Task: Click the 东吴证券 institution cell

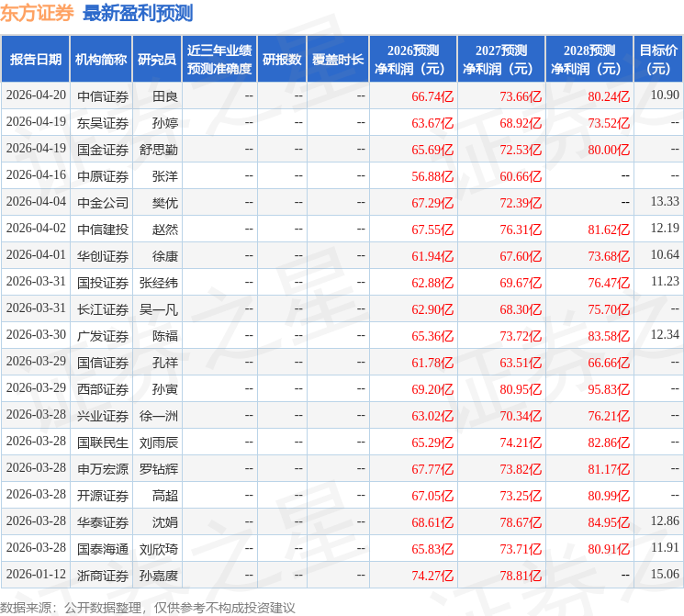Action: pos(103,123)
